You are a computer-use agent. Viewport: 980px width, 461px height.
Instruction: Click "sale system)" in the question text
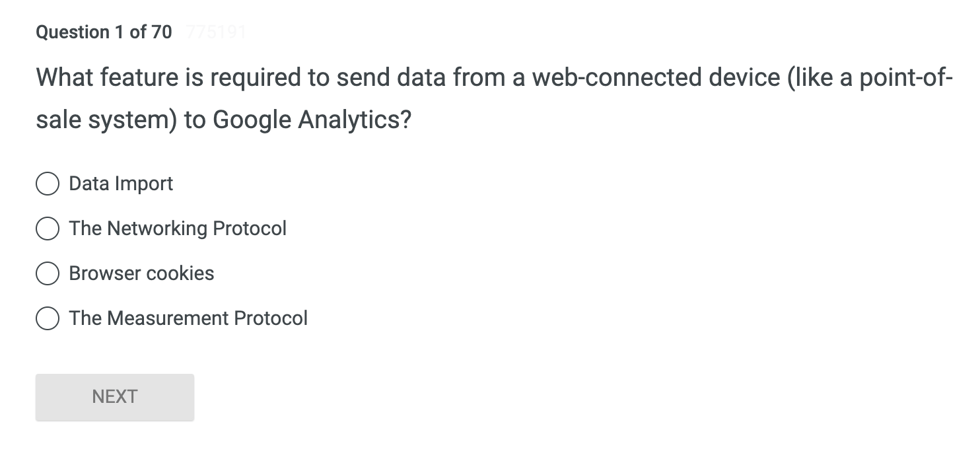(x=106, y=120)
